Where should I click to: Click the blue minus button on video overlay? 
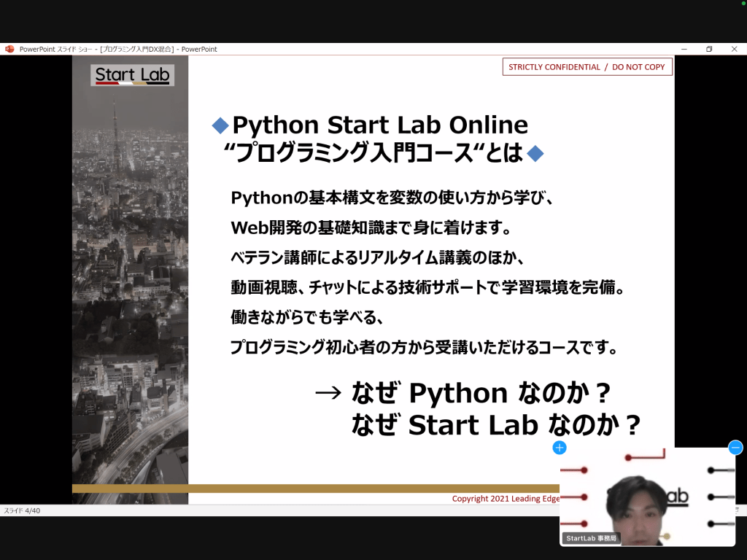click(x=735, y=448)
